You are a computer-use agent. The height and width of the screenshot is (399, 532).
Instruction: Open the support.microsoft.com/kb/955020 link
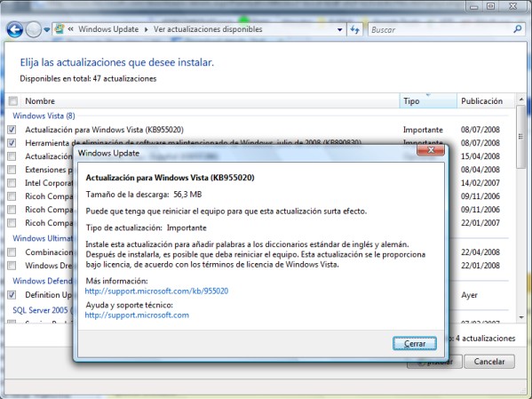[x=156, y=291]
